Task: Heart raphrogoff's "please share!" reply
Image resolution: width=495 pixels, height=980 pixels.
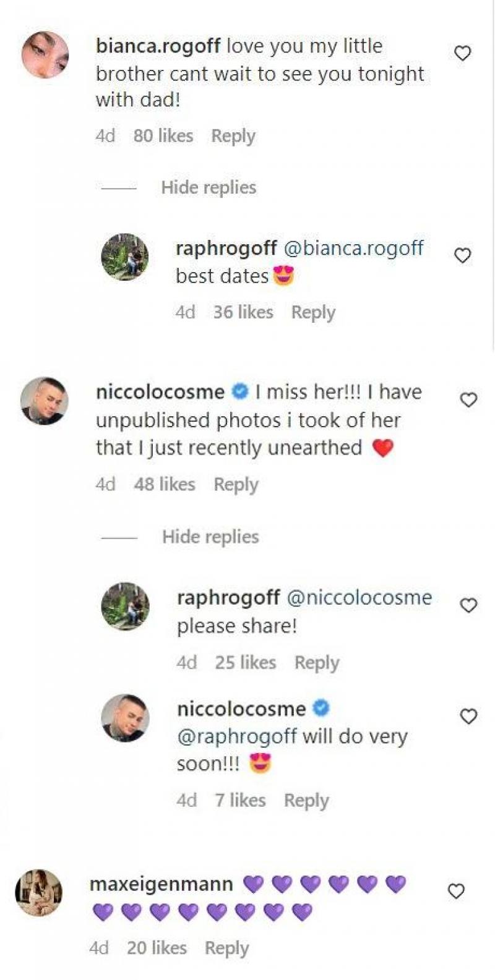Action: tap(469, 605)
